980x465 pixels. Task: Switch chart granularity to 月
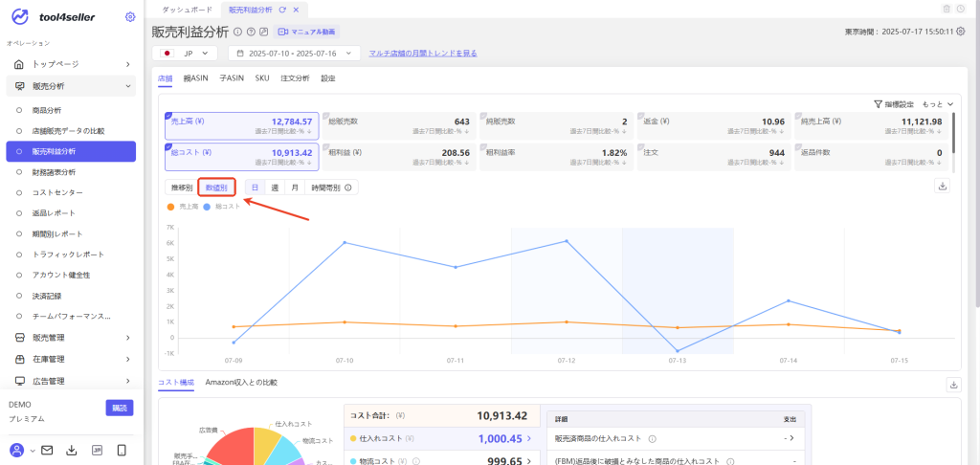coord(295,188)
